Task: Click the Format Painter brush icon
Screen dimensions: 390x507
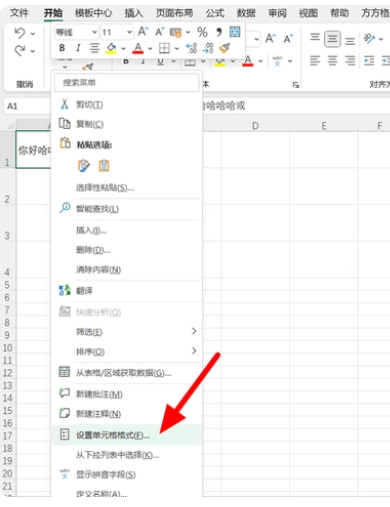Action: point(225,48)
